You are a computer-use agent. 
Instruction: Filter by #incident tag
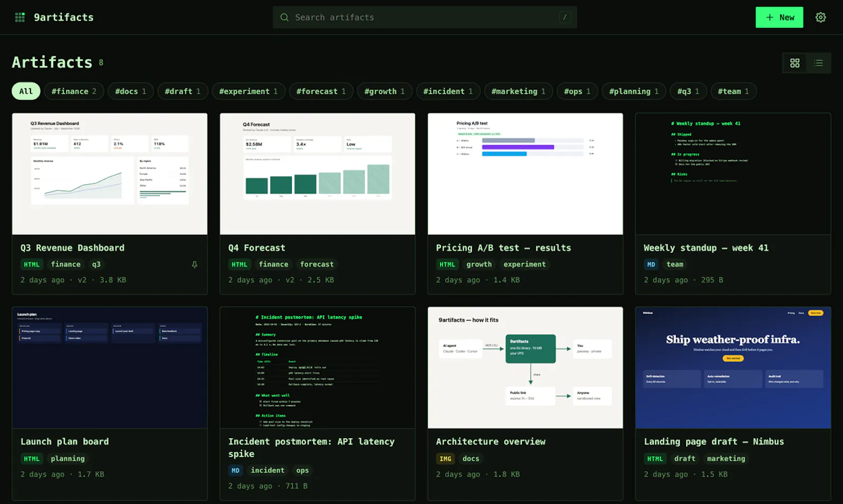click(x=448, y=91)
